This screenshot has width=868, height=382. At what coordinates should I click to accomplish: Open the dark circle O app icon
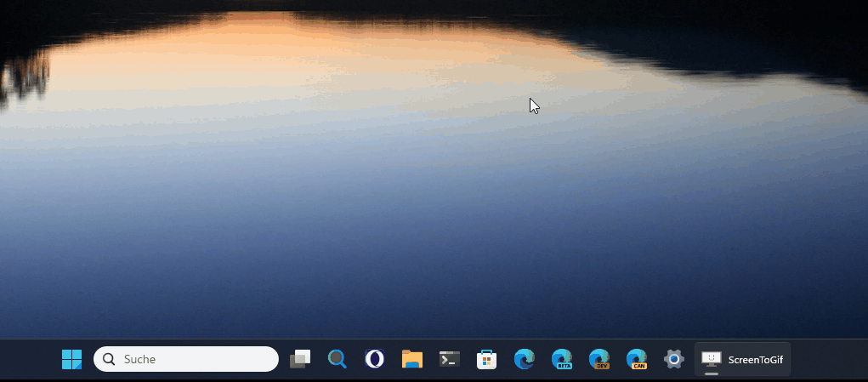click(375, 359)
